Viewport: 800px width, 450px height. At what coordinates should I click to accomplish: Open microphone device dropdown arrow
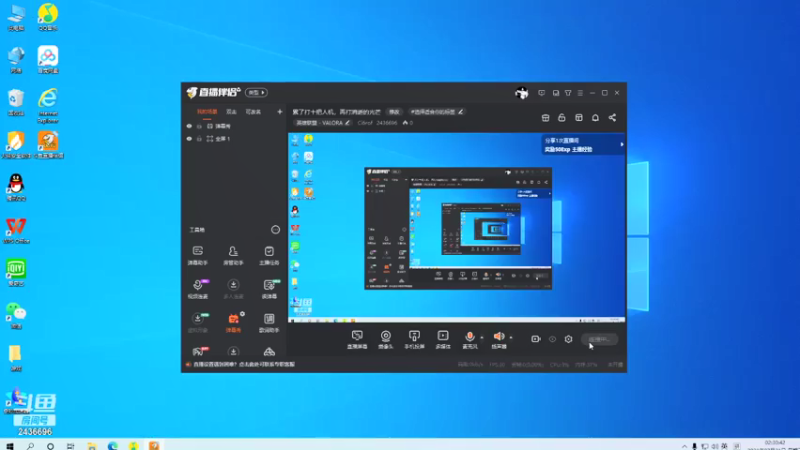pos(482,337)
